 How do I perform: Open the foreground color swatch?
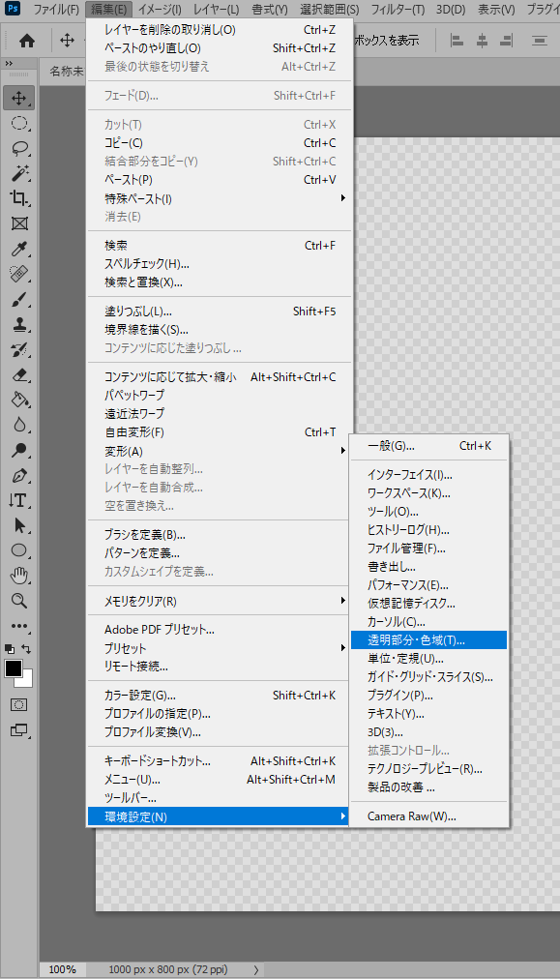[14, 668]
